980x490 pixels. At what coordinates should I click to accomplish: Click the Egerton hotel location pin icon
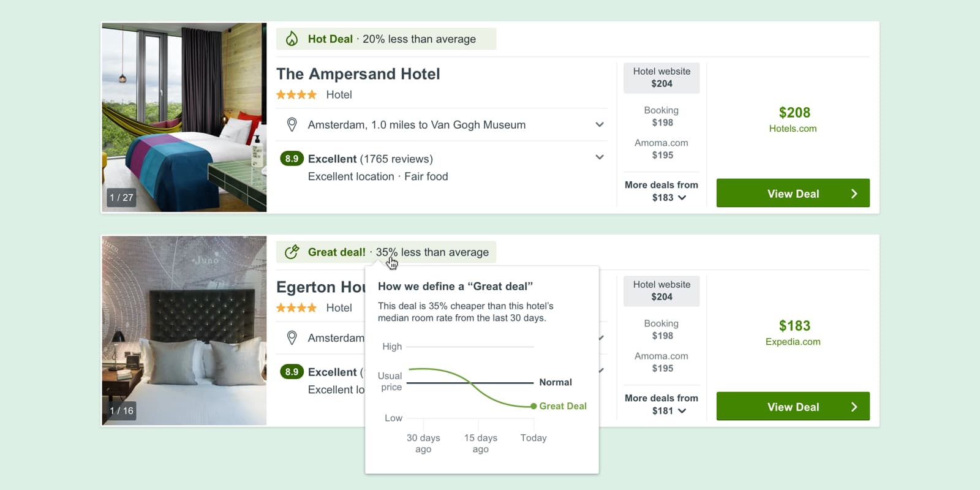click(x=292, y=338)
